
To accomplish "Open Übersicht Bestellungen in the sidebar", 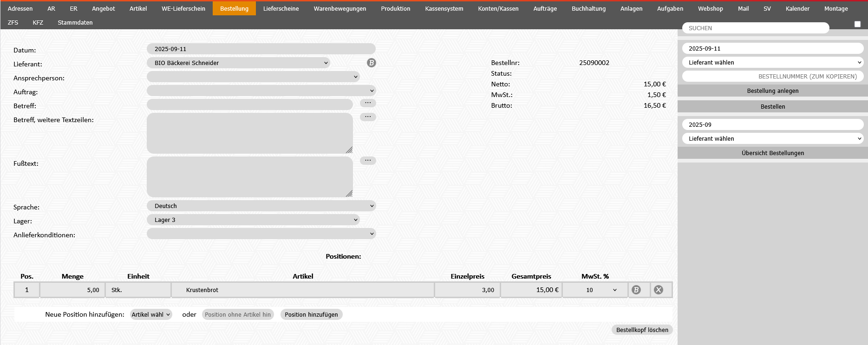I will tap(772, 153).
